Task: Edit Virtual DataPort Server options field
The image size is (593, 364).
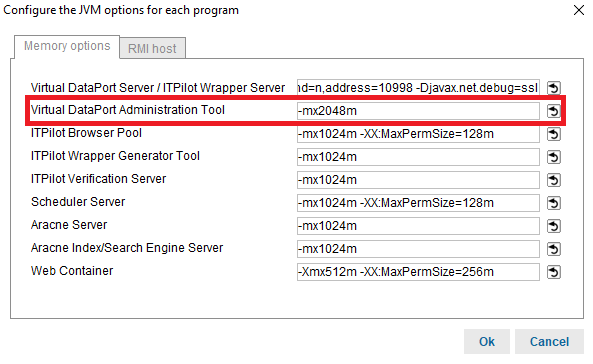Action: click(x=418, y=88)
